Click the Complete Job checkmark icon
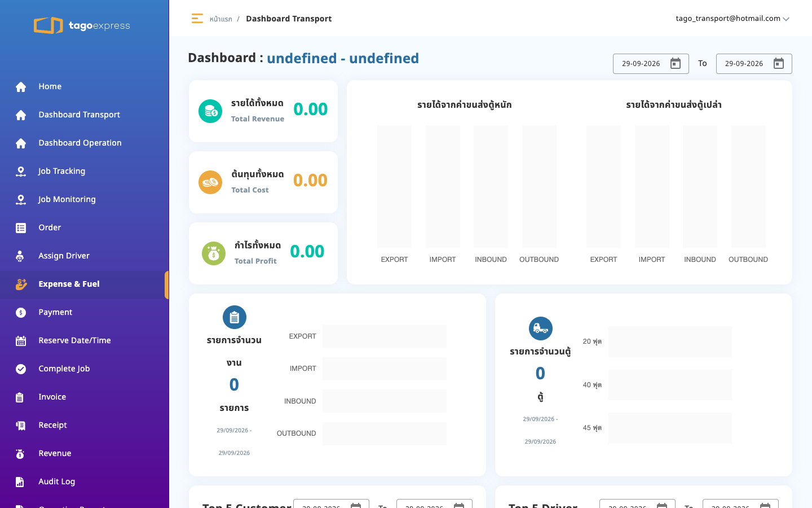The image size is (812, 508). point(21,369)
